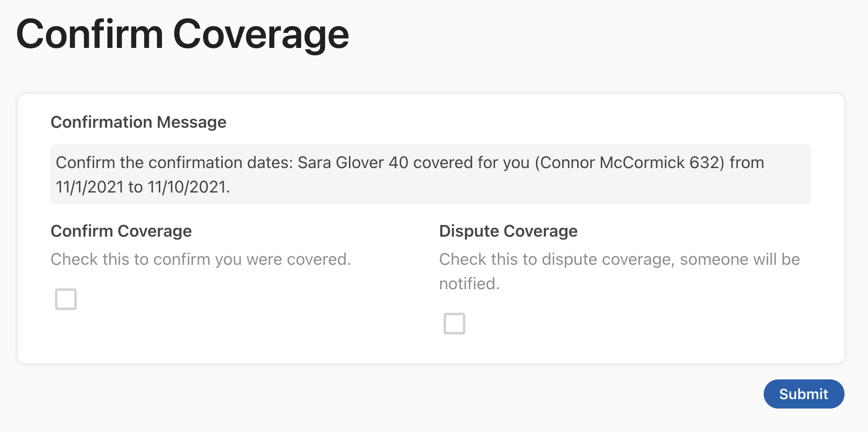The height and width of the screenshot is (432, 868).
Task: Tick the Dispute Coverage checkbox
Action: point(454,324)
